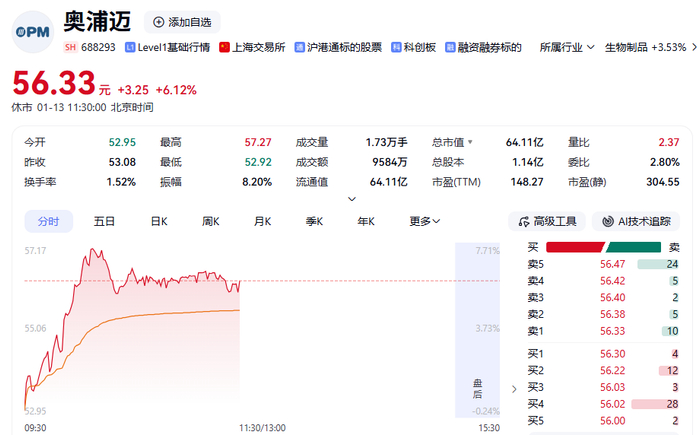Image resolution: width=700 pixels, height=435 pixels.
Task: Expand the order book side panel arrow
Action: [x=514, y=389]
